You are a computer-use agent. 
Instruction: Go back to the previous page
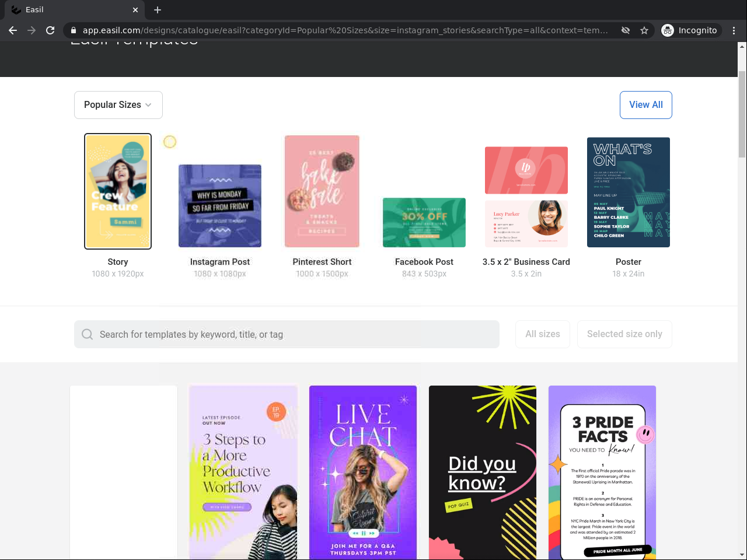coord(13,30)
